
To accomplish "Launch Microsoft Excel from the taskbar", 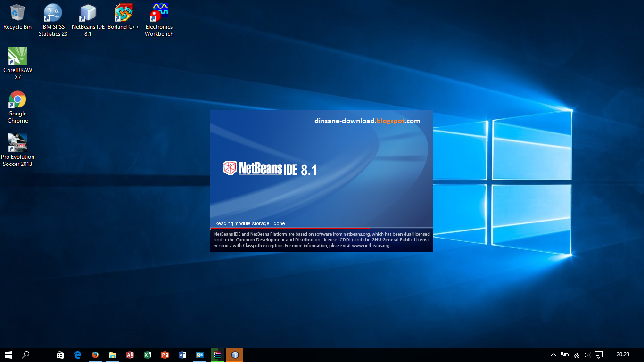I will coord(148,355).
